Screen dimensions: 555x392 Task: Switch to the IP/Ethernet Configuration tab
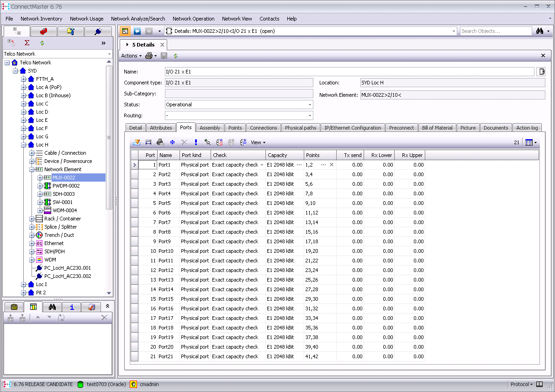[353, 128]
